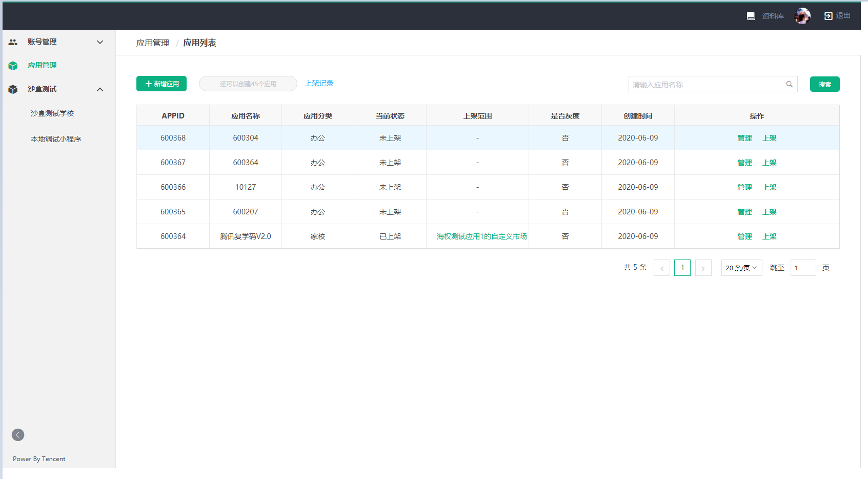Image resolution: width=868 pixels, height=479 pixels.
Task: Click 家校 category cell
Action: pyautogui.click(x=318, y=236)
